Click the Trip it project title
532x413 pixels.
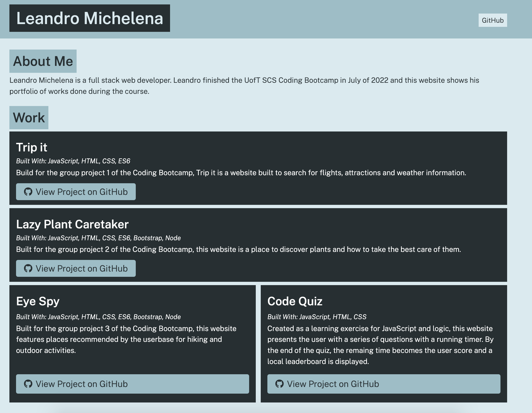[32, 147]
